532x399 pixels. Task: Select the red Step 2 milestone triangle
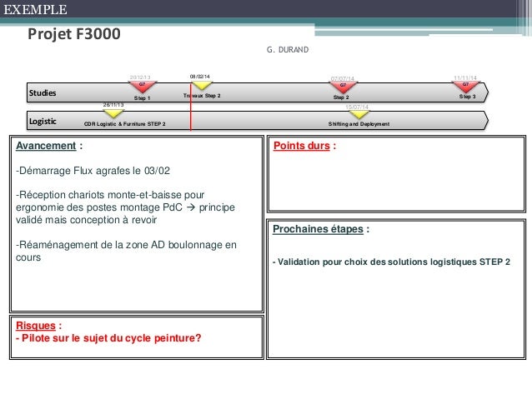(343, 87)
